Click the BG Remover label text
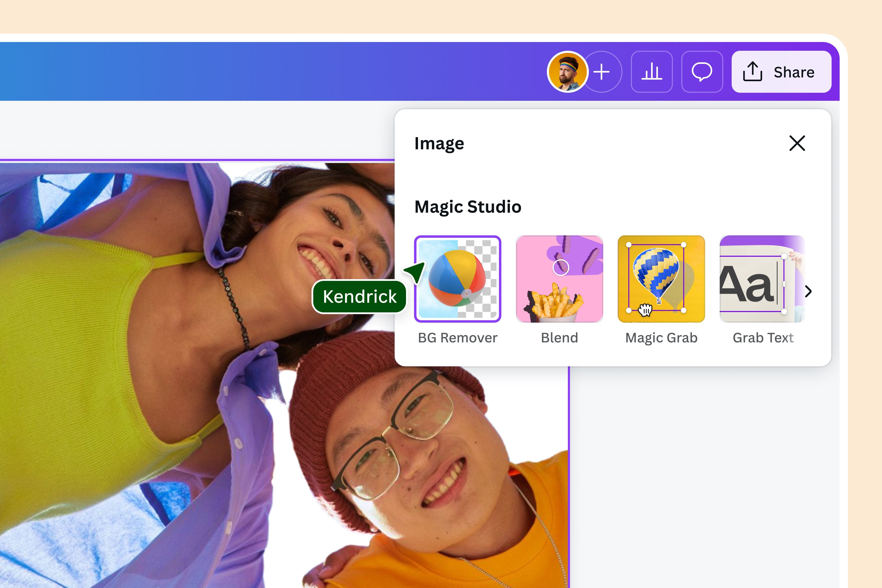 point(458,338)
